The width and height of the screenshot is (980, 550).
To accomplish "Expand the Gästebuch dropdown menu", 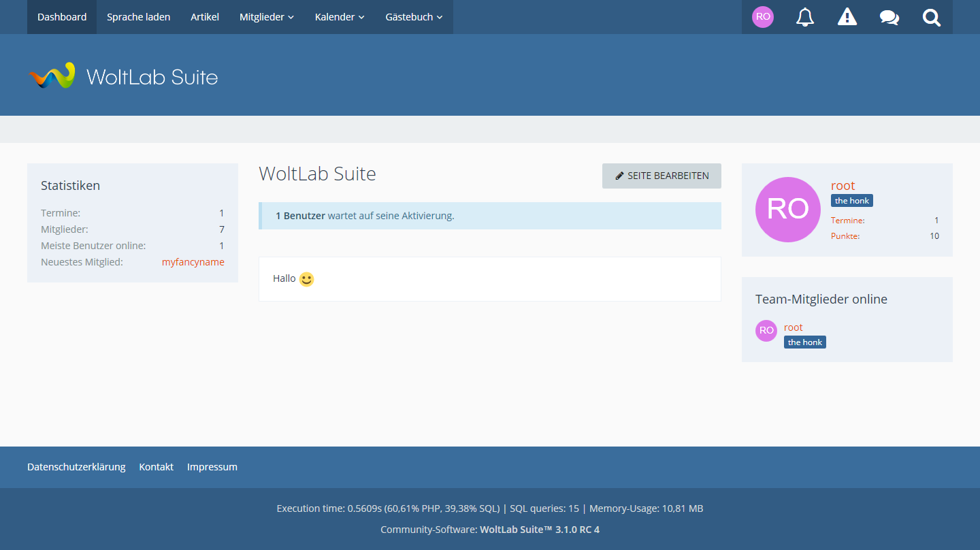I will [414, 17].
